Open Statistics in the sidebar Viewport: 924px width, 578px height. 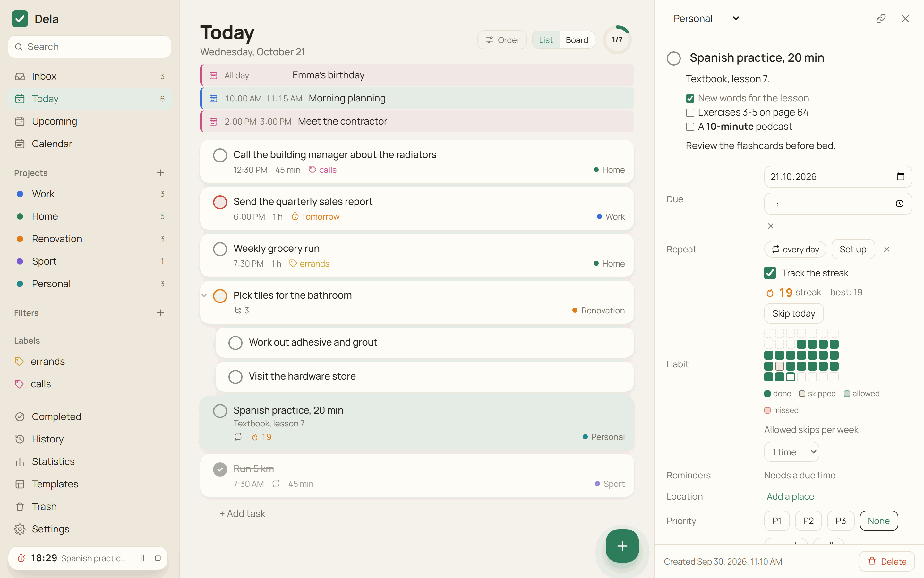[89, 461]
